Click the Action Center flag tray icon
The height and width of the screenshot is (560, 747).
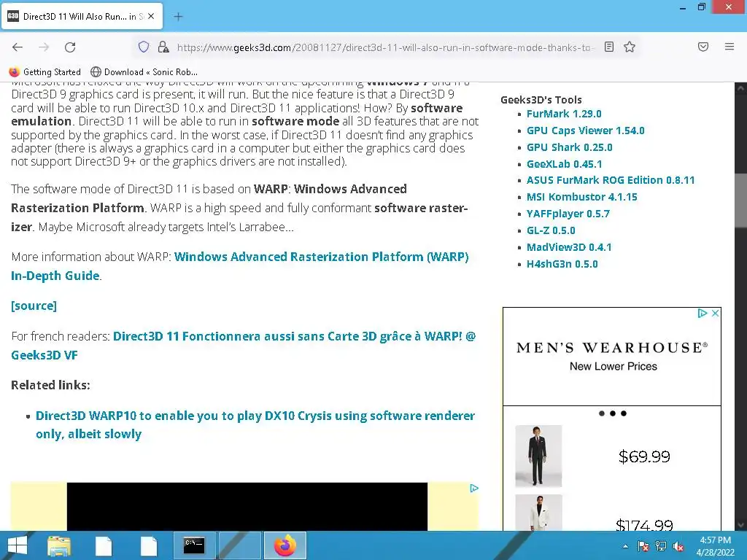tap(643, 546)
